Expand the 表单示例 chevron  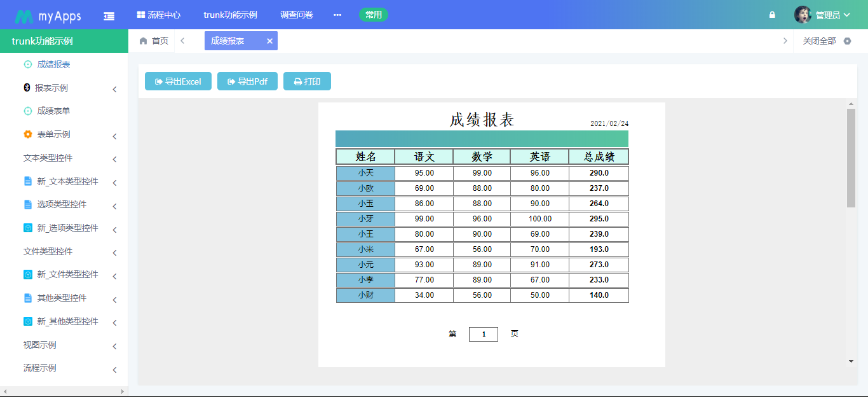pyautogui.click(x=115, y=136)
